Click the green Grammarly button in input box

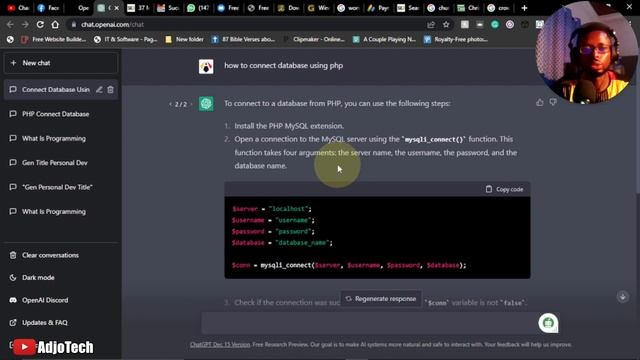pos(548,323)
